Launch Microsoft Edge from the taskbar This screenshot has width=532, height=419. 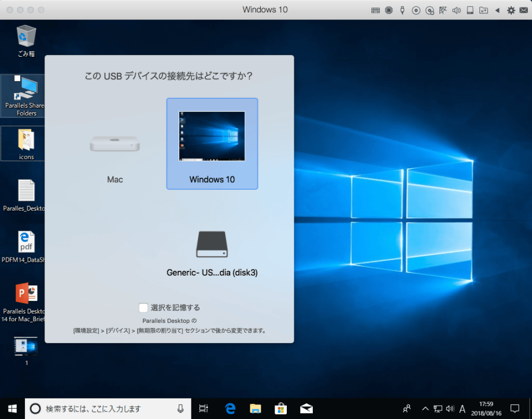click(x=230, y=409)
